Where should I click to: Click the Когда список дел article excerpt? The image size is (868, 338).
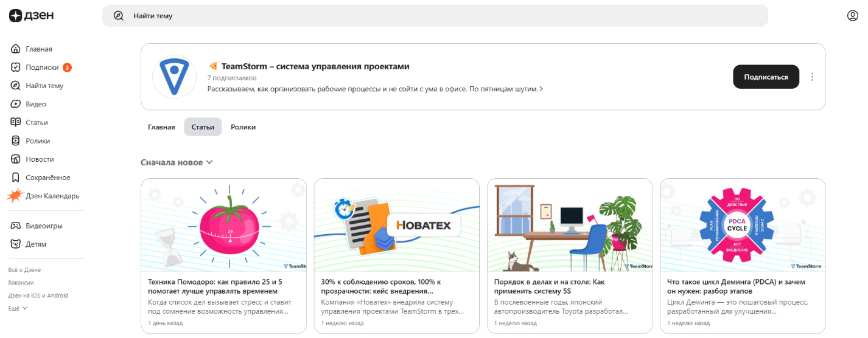coord(220,306)
